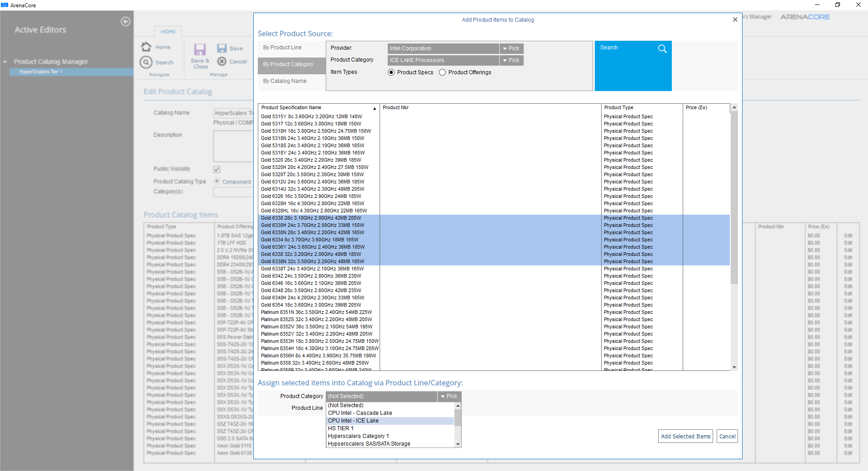Click the ICE LAKE Processors category field
Screen dimensions: 868x471
coord(443,60)
